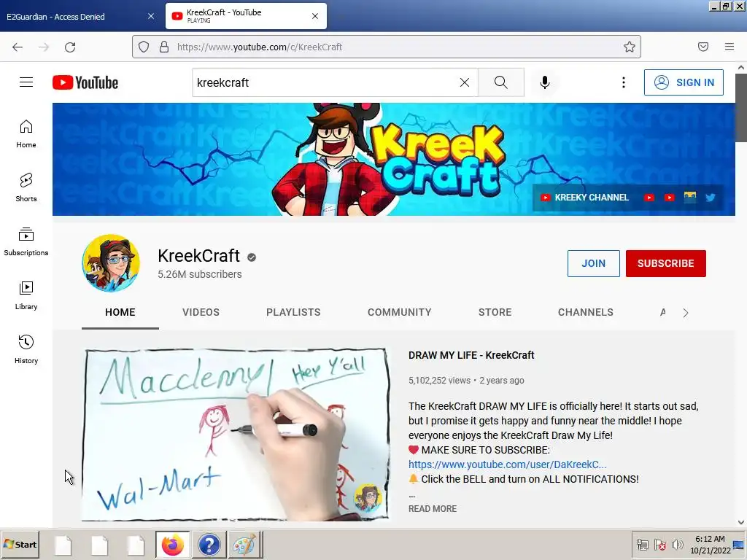Screen dimensions: 747x560
Task: Open History in the sidebar
Action: tap(26, 349)
